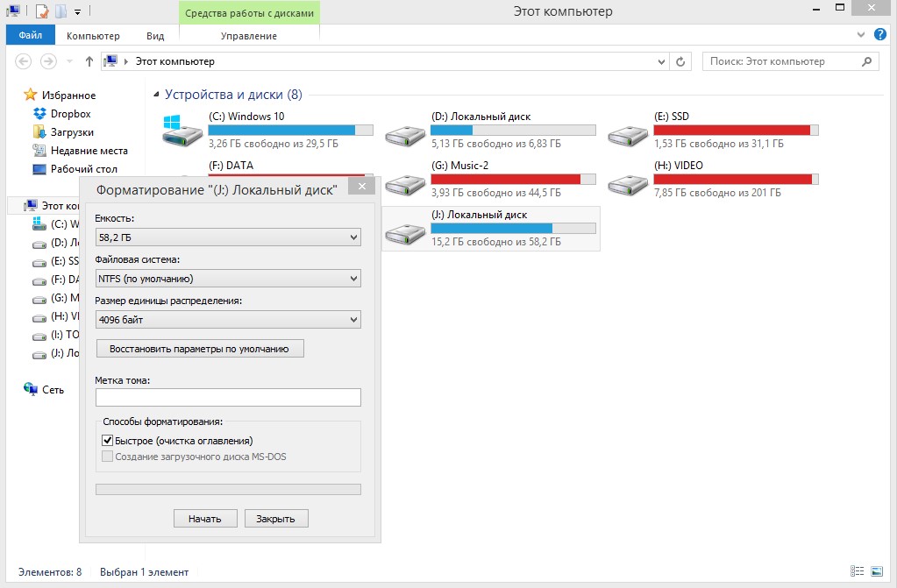Screen dimensions: 897x588
Task: Expand the allocation unit size dropdown
Action: pos(228,320)
